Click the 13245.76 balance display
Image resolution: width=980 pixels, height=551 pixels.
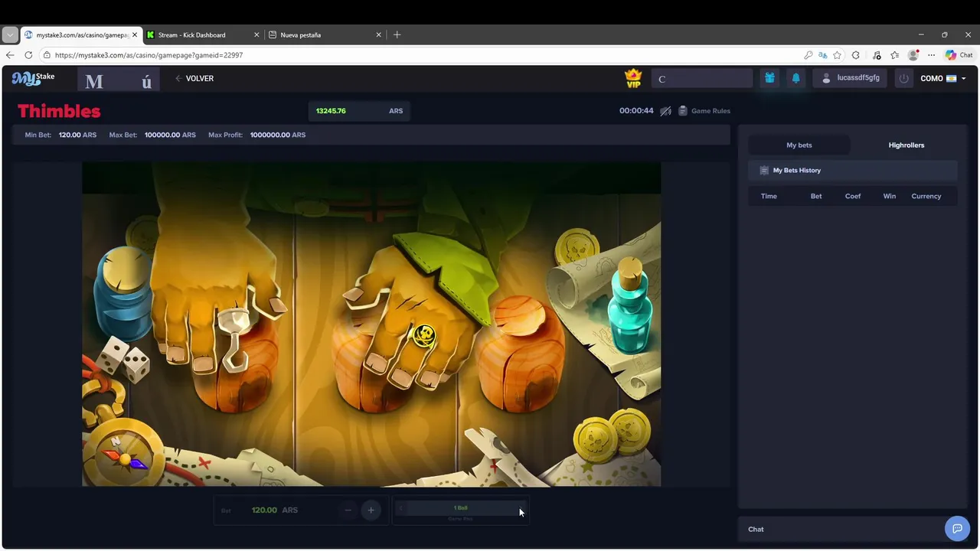click(331, 111)
